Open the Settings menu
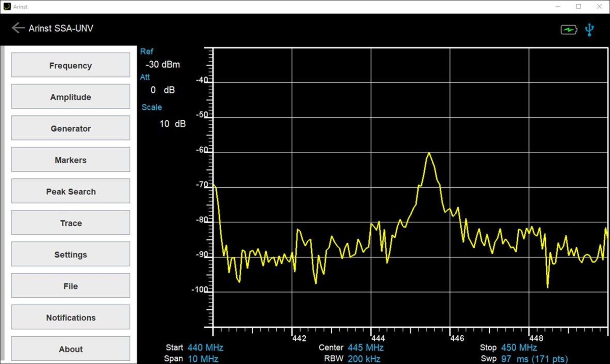This screenshot has height=364, width=610. point(71,254)
